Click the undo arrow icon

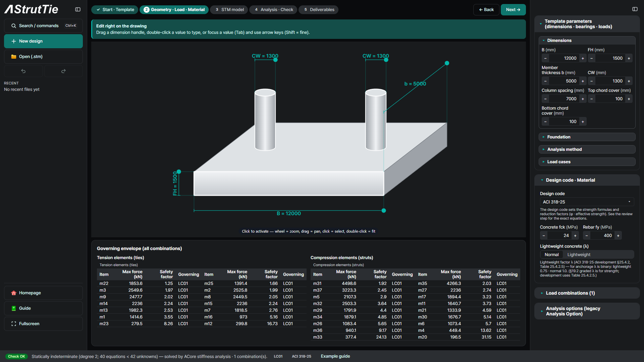23,71
